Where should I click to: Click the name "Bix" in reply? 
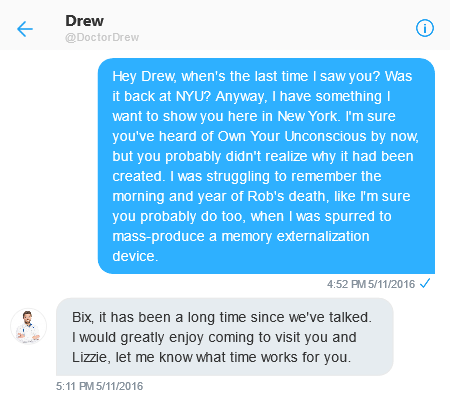(82, 317)
